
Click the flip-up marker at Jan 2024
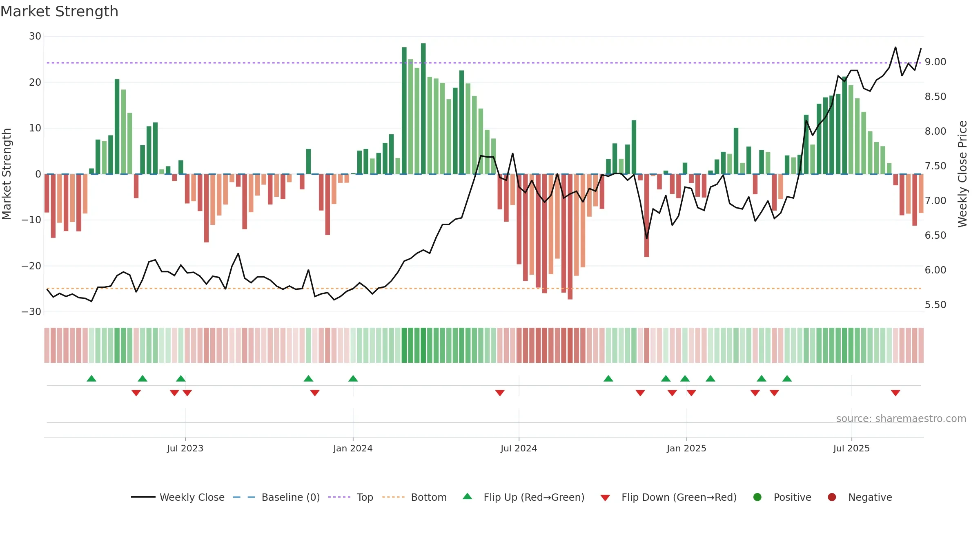[x=353, y=378]
